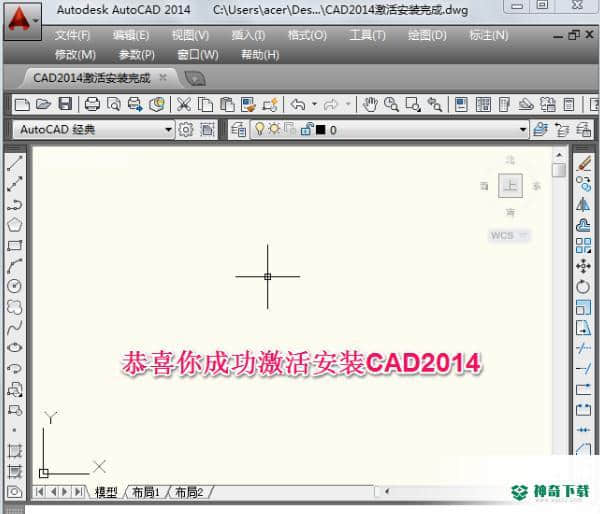Image resolution: width=600 pixels, height=514 pixels.
Task: Close the CAD2014激活安装完成 drawing tab
Action: (163, 78)
